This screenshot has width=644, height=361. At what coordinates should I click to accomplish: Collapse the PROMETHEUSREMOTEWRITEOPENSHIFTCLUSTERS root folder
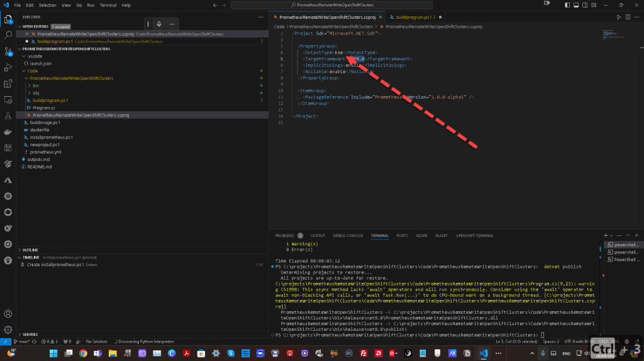19,49
